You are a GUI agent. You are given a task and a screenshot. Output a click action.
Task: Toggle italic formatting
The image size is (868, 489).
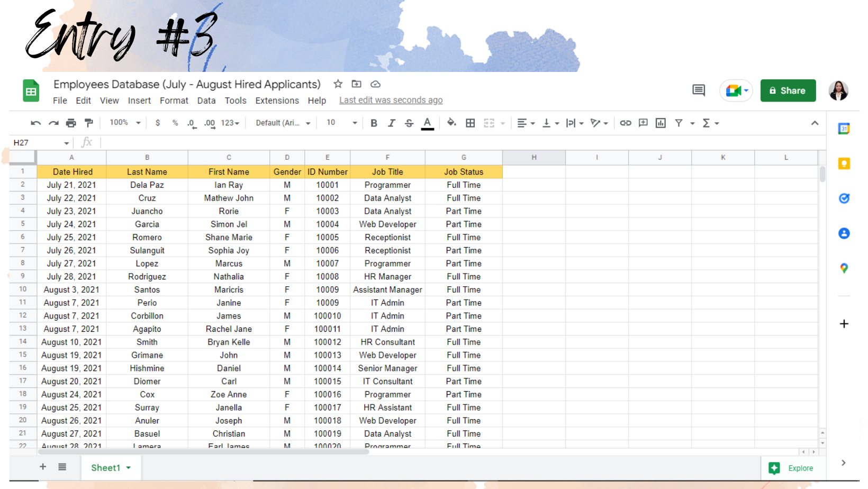coord(392,123)
